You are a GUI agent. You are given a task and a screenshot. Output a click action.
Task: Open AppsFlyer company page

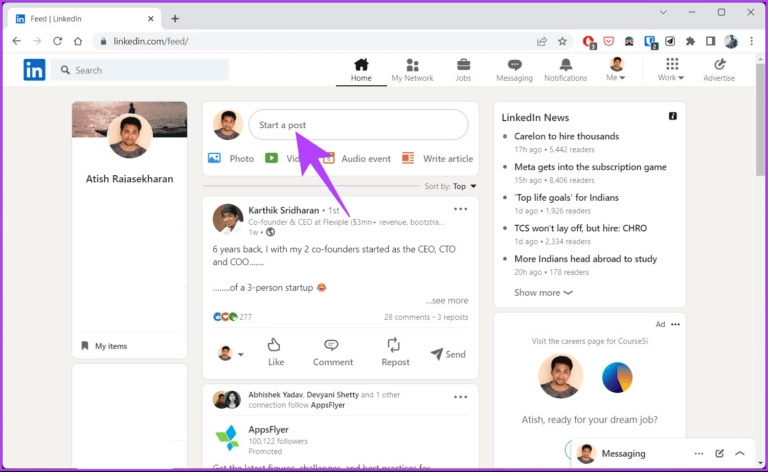(x=268, y=429)
